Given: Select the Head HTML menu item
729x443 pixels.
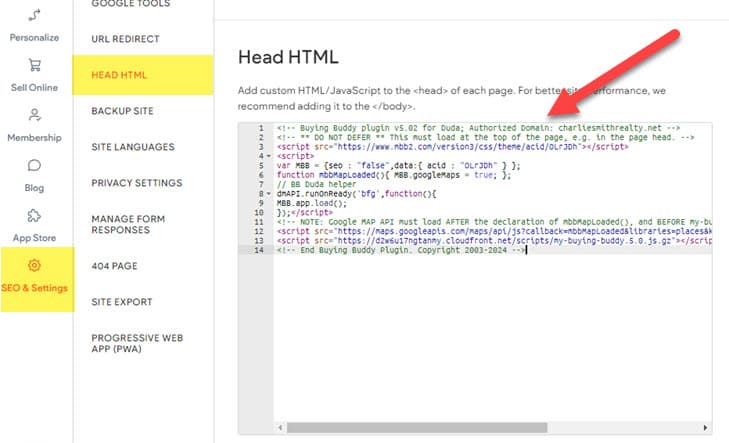Looking at the screenshot, I should coord(119,75).
